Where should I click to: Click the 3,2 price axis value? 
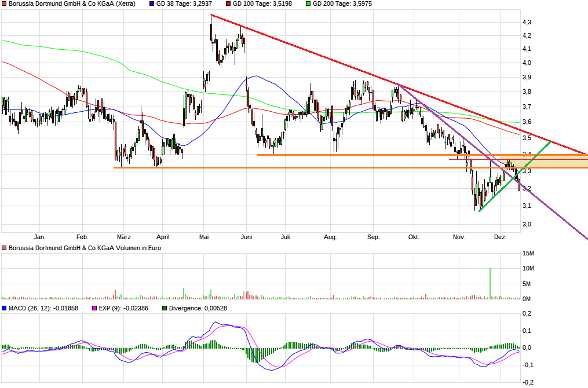click(527, 188)
